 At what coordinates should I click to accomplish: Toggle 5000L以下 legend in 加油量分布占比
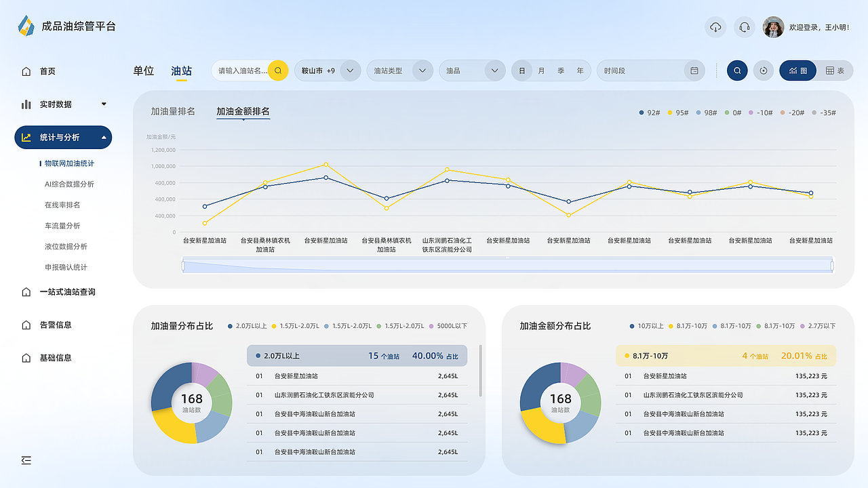(448, 326)
